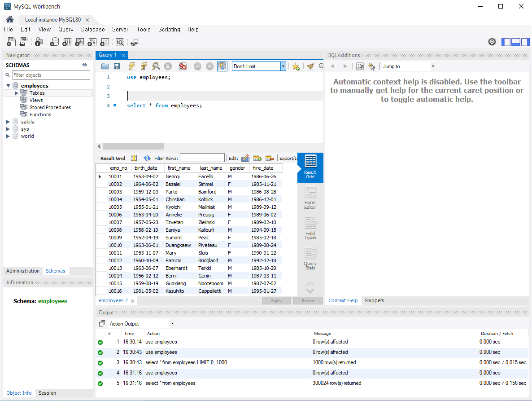Viewport: 532px width, 401px height.
Task: Run EXPLAIN on current statement icon
Action: pyautogui.click(x=156, y=66)
